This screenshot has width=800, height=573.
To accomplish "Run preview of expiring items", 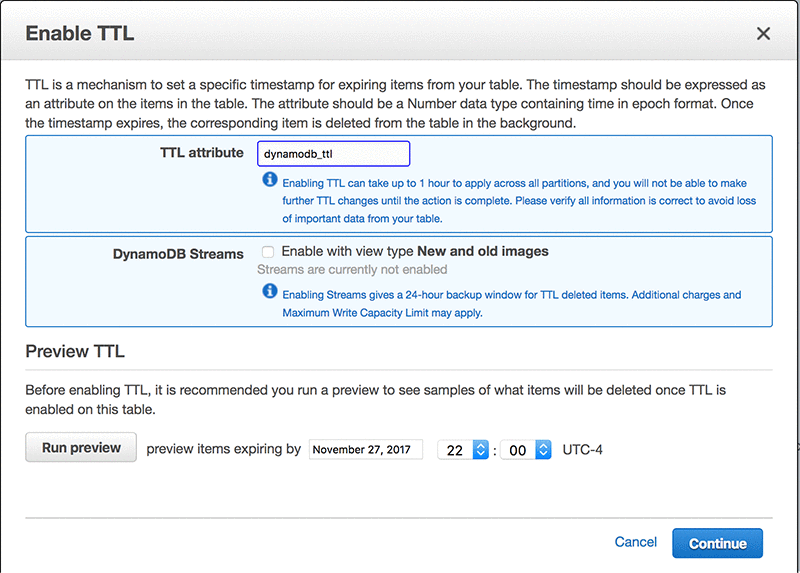I will click(81, 448).
